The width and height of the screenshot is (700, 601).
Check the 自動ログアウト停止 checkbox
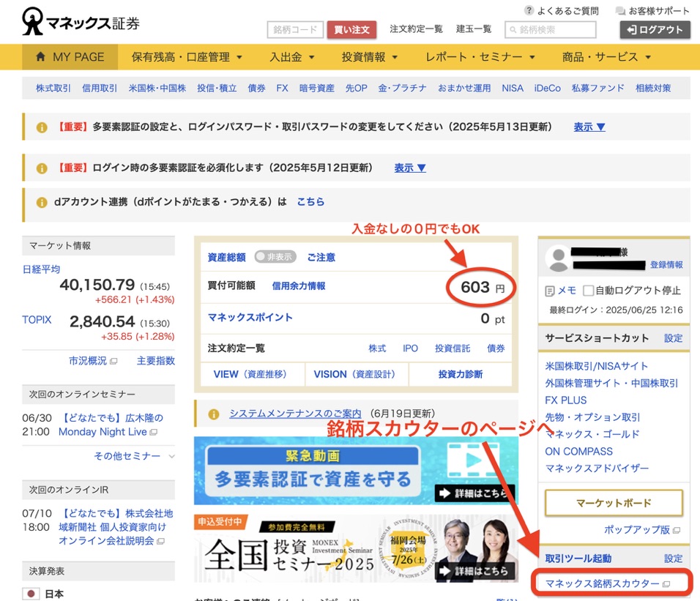(x=589, y=291)
